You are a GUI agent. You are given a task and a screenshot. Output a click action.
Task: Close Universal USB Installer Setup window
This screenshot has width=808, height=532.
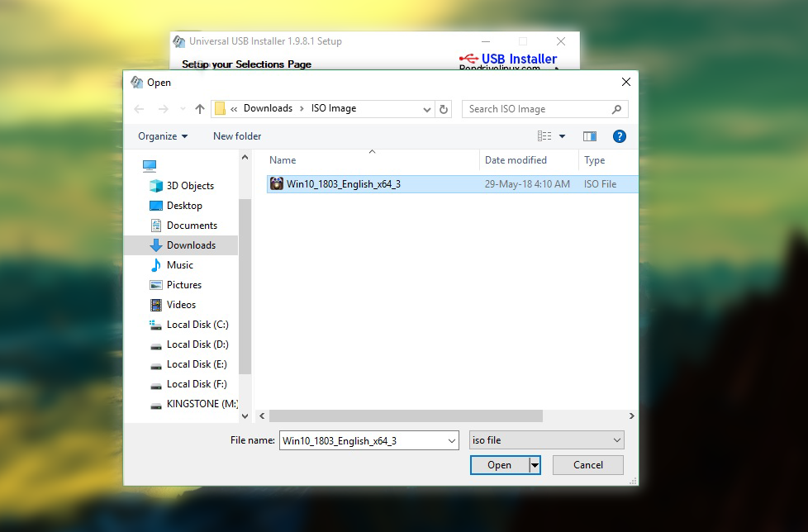pyautogui.click(x=561, y=41)
